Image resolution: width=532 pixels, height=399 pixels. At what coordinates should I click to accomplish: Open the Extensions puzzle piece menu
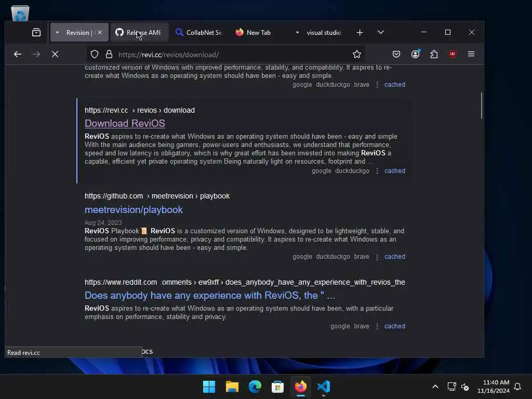click(x=434, y=54)
